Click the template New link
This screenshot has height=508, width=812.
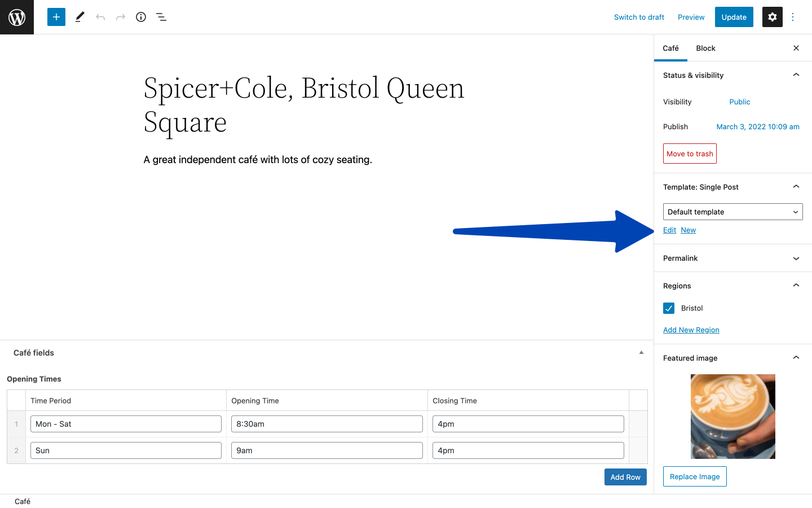pos(689,230)
